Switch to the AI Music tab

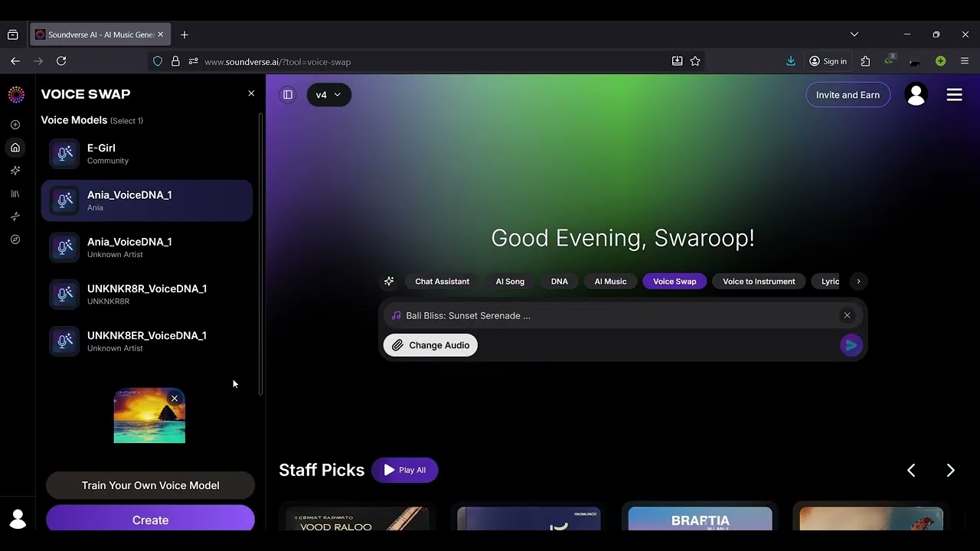click(x=610, y=282)
